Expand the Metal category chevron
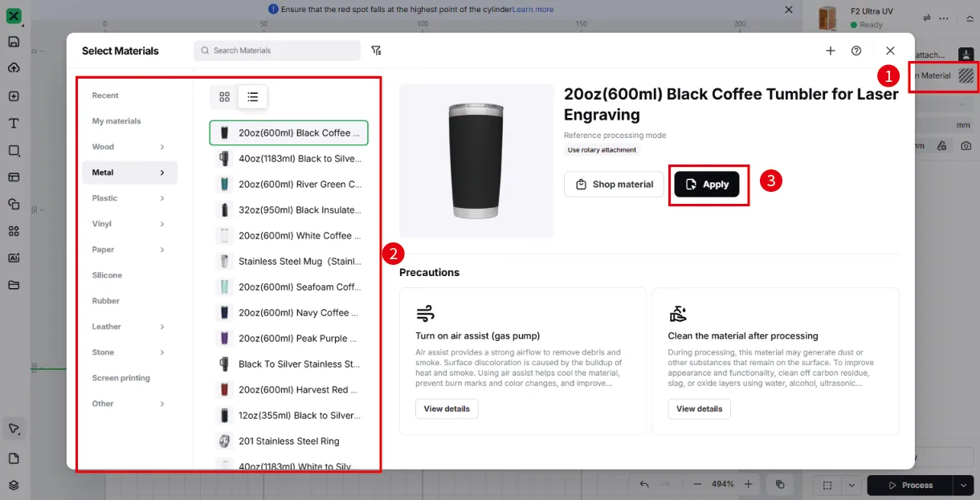 click(162, 173)
